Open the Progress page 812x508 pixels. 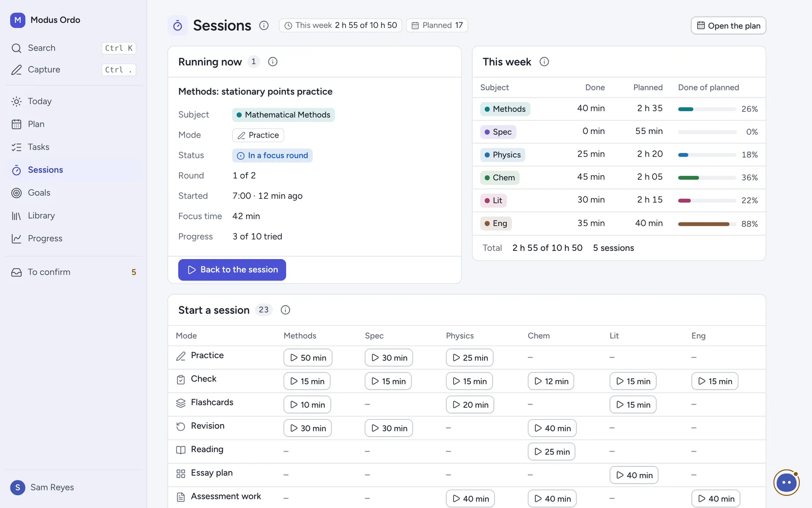click(74, 239)
